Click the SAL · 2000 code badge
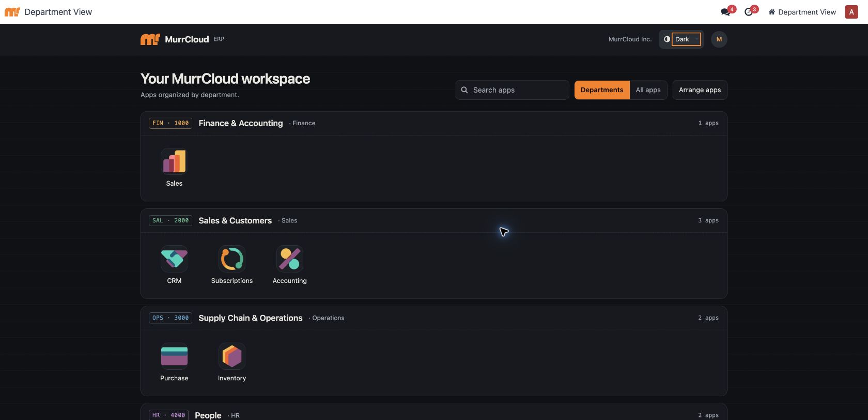This screenshot has height=420, width=868. tap(171, 220)
